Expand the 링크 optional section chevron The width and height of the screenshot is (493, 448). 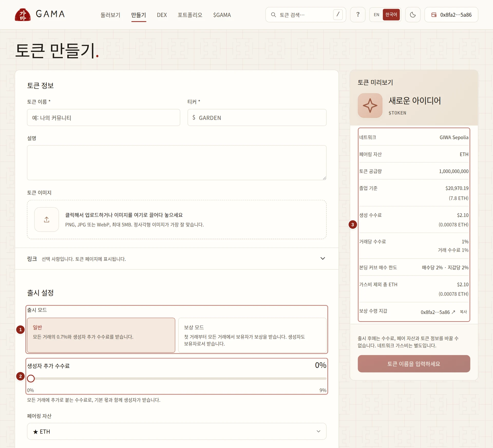[x=323, y=259]
